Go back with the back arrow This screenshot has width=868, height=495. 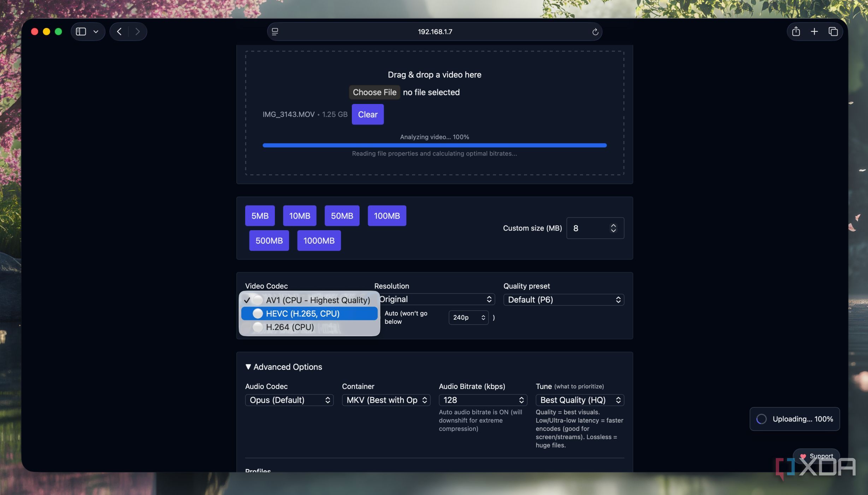point(119,31)
